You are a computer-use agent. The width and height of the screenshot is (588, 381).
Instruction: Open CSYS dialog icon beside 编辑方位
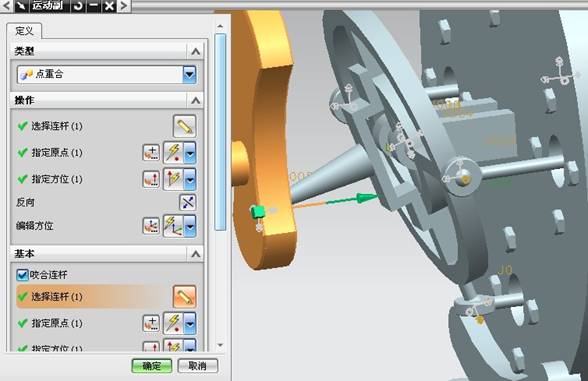click(x=151, y=226)
